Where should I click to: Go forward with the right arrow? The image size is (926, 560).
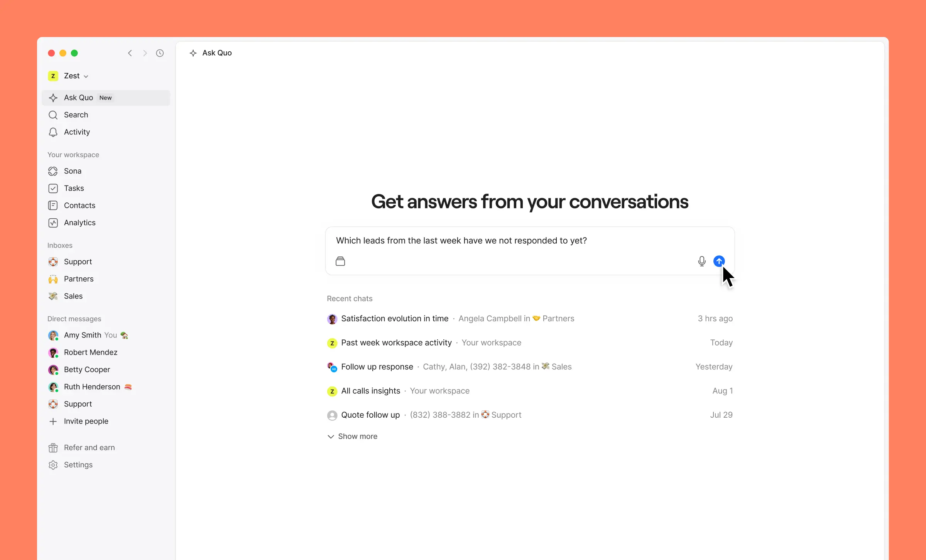pyautogui.click(x=145, y=53)
